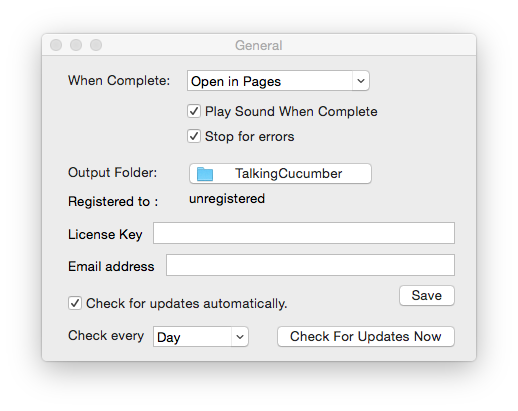Choose the TalkingCucumber output folder button
518x411 pixels.
280,173
